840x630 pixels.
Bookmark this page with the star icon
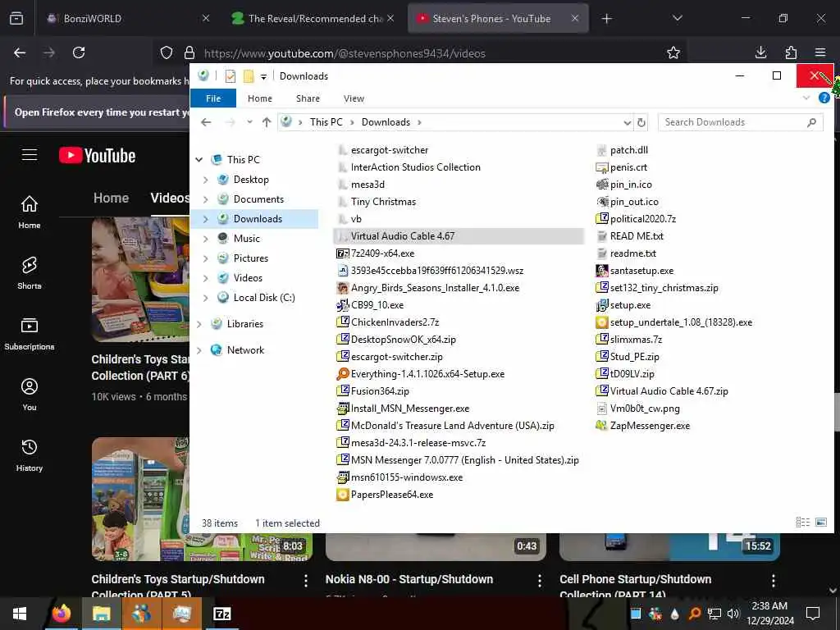point(673,52)
